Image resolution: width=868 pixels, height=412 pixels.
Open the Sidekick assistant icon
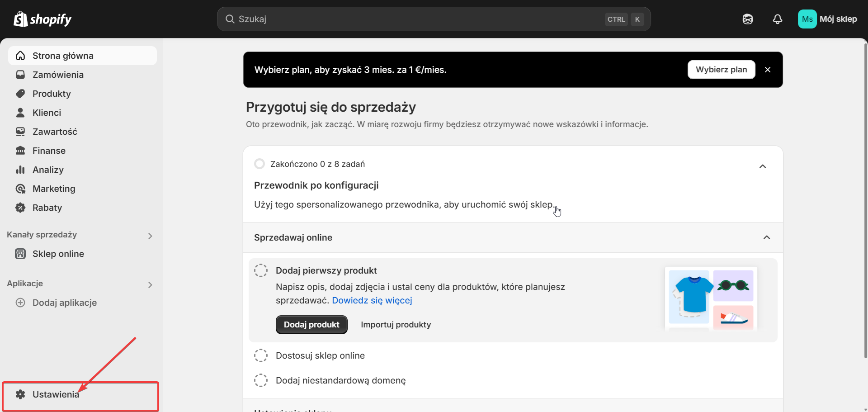[748, 19]
